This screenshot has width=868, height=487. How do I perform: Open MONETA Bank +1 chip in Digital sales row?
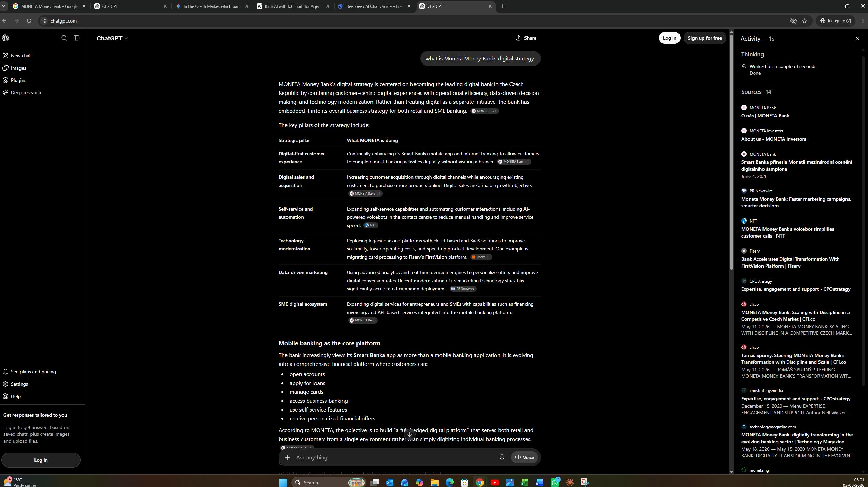click(365, 194)
